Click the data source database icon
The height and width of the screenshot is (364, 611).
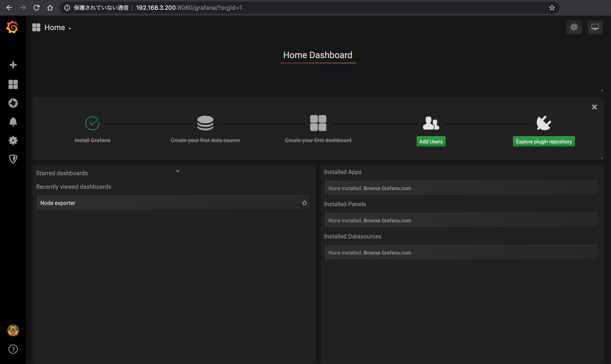point(205,123)
